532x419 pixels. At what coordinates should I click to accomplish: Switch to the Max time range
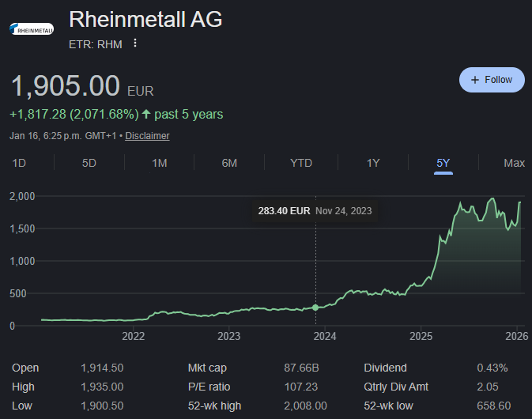tap(514, 163)
